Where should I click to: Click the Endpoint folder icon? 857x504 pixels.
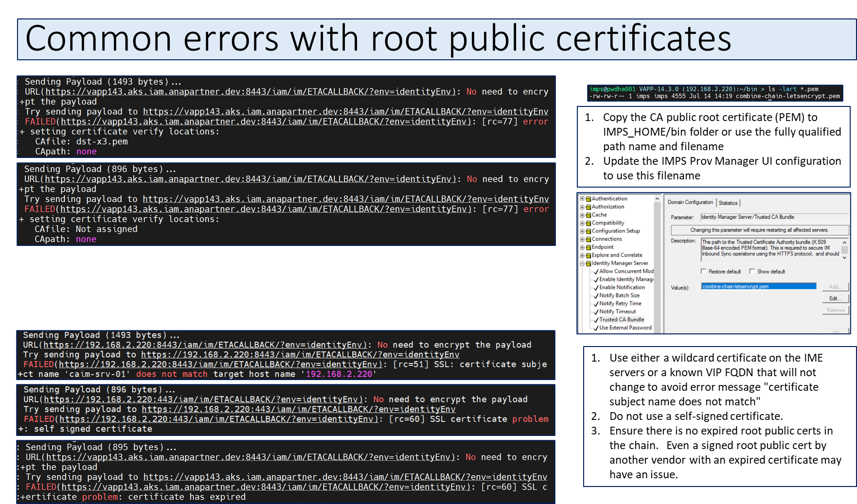click(589, 247)
